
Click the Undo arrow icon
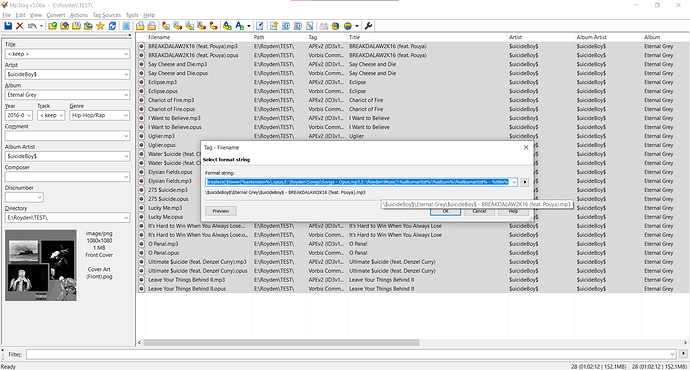[33, 26]
